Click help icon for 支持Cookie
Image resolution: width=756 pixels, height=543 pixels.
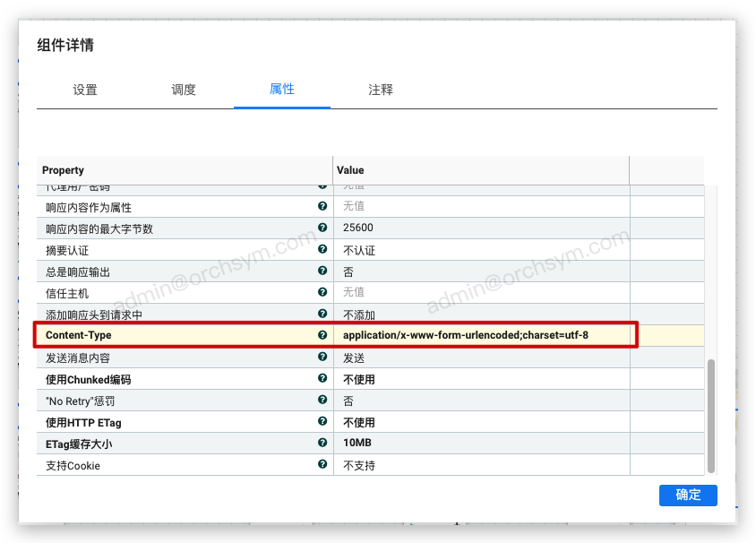(322, 464)
